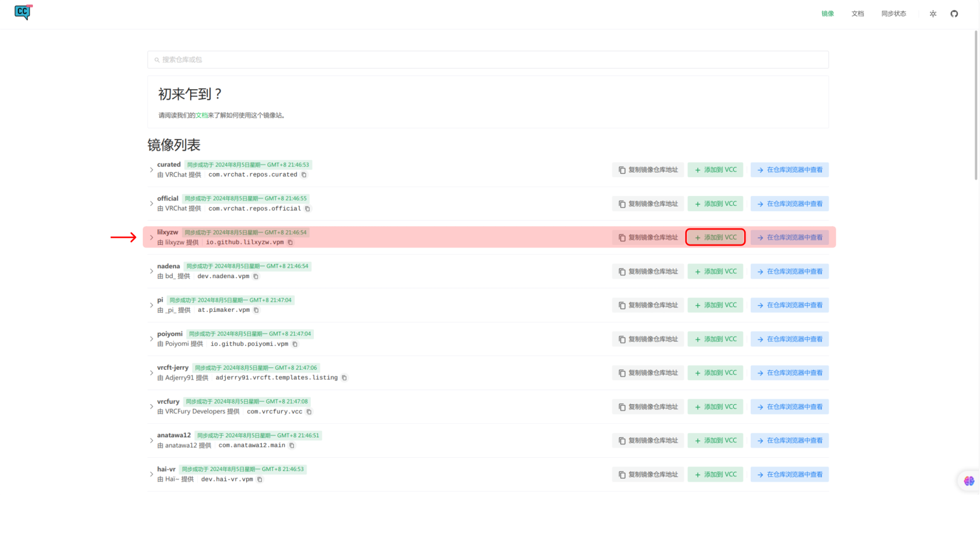This screenshot has height=551, width=980.
Task: Open the 镜像 nav tab
Action: tap(828, 13)
